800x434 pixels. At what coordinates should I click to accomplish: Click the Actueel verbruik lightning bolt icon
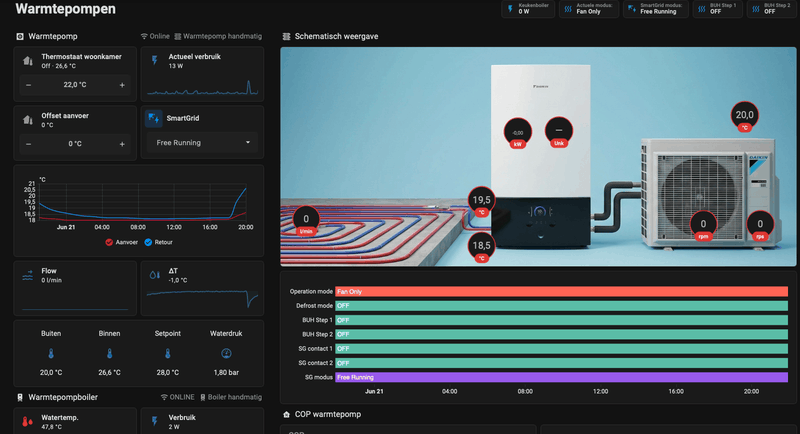coord(155,61)
